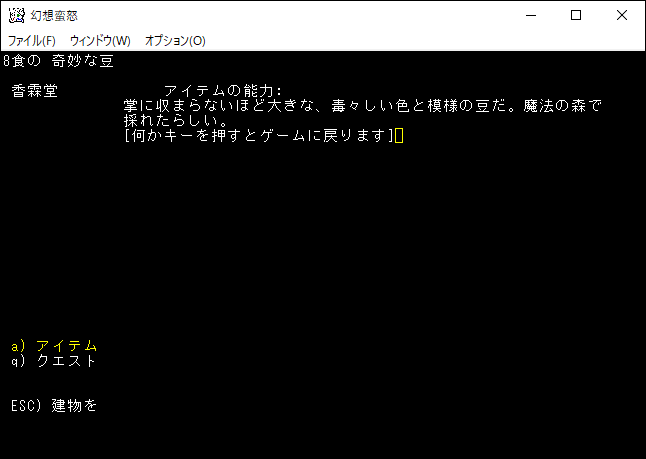Click the アイテムの能力: heading
The width and height of the screenshot is (646, 459).
point(223,91)
